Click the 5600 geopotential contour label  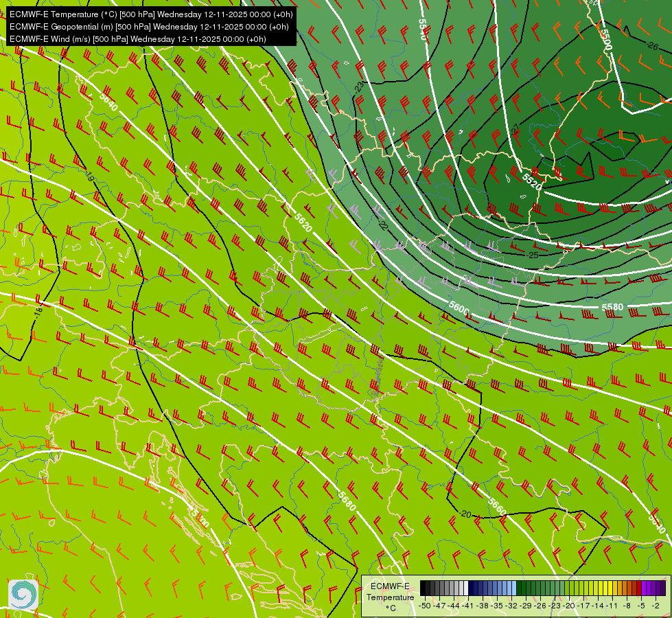[459, 308]
